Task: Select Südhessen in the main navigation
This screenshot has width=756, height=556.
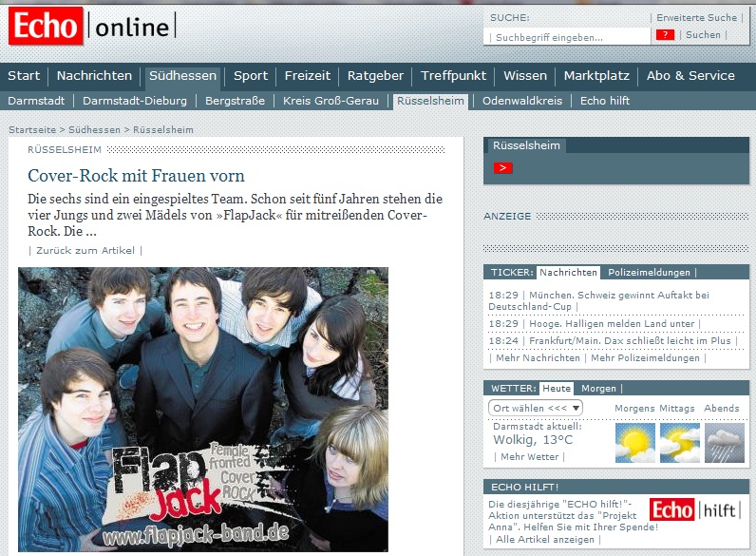Action: pos(182,76)
